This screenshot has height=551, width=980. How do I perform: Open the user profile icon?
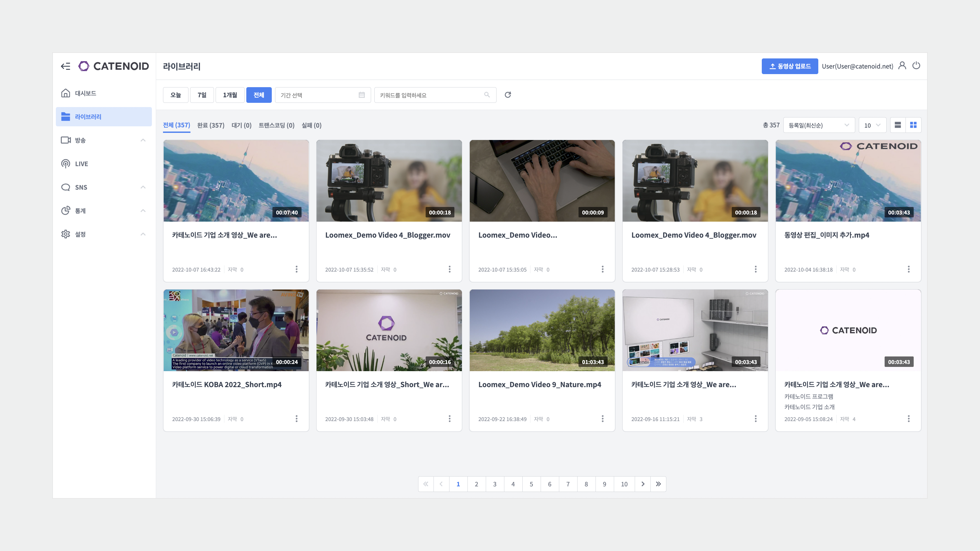902,66
